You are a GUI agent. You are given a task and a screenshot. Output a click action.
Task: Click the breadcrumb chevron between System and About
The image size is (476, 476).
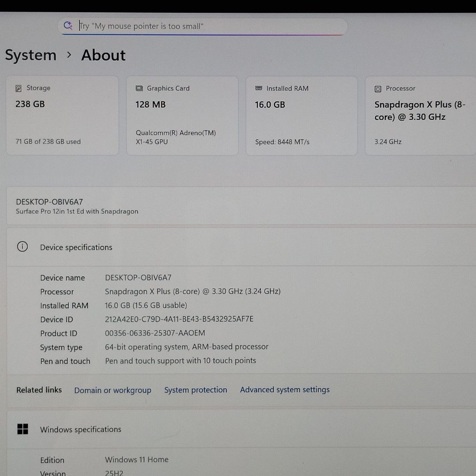pos(69,55)
